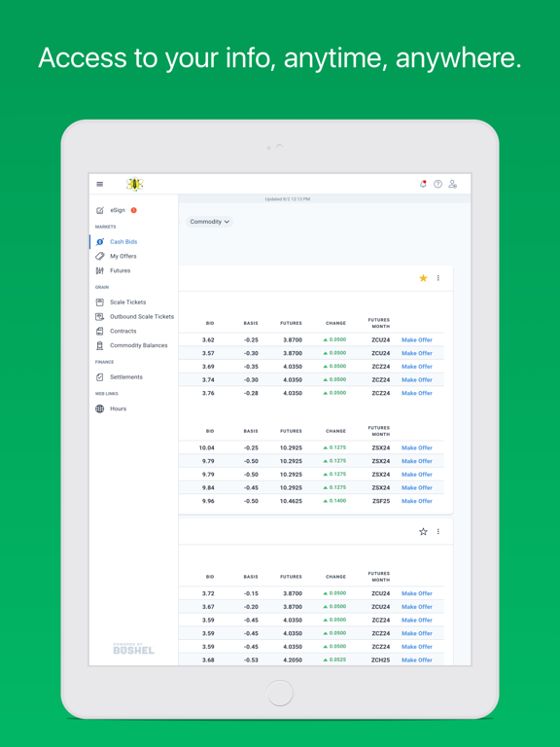Make Offer on the 3.57 bid row

(x=417, y=353)
